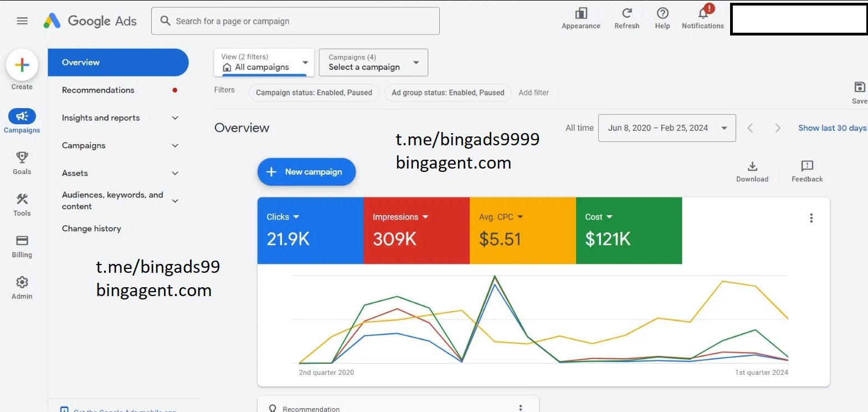868x412 pixels.
Task: Click Show last 30 days link
Action: click(831, 128)
